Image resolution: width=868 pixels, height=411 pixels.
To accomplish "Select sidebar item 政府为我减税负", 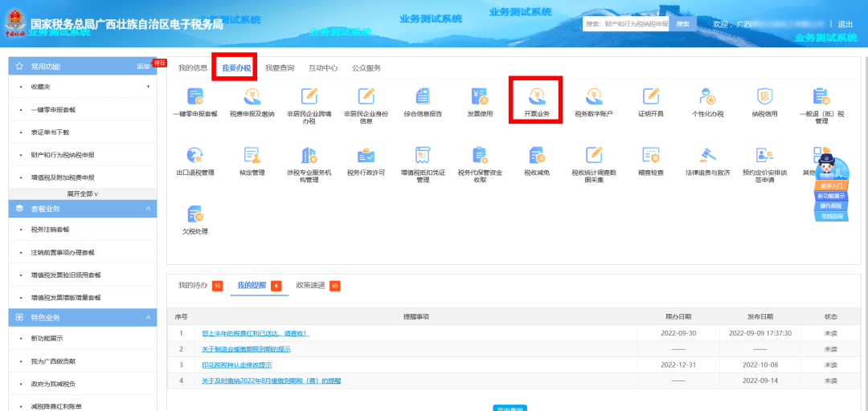I will (x=83, y=384).
